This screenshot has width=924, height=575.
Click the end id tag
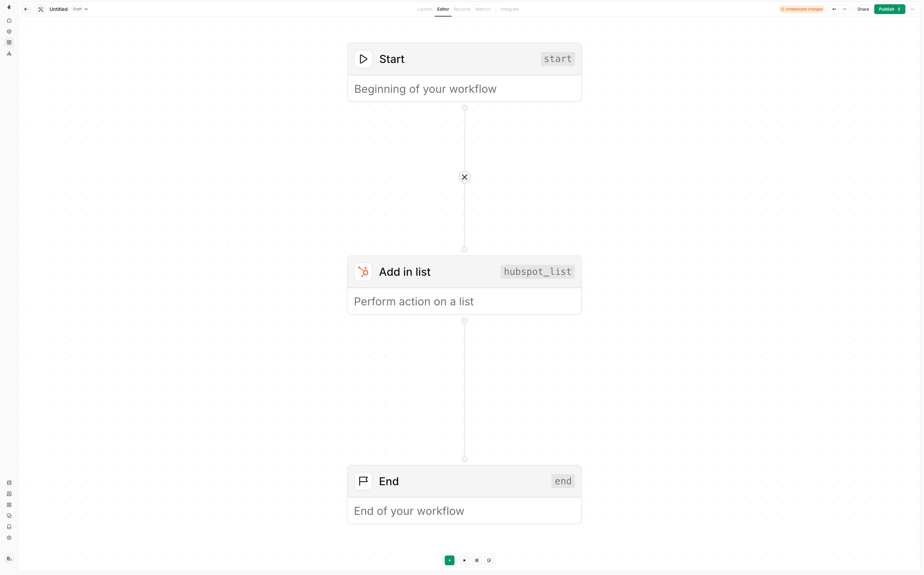tap(563, 482)
